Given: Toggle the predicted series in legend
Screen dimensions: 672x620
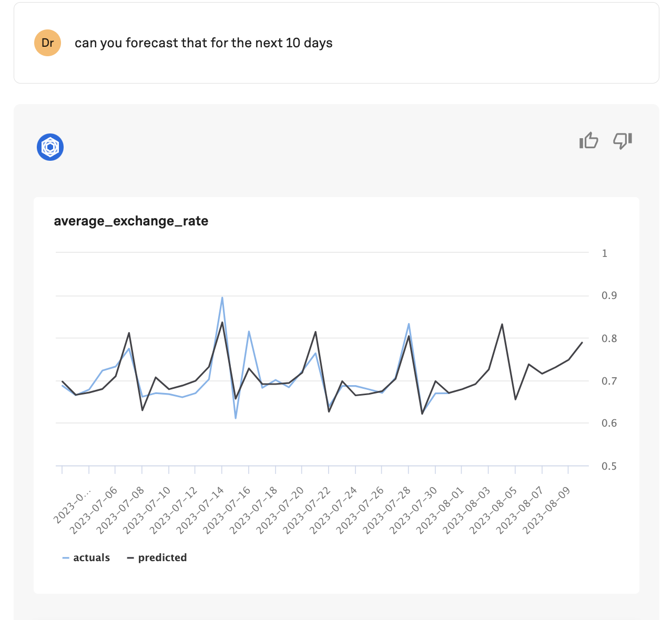Looking at the screenshot, I should pyautogui.click(x=157, y=557).
